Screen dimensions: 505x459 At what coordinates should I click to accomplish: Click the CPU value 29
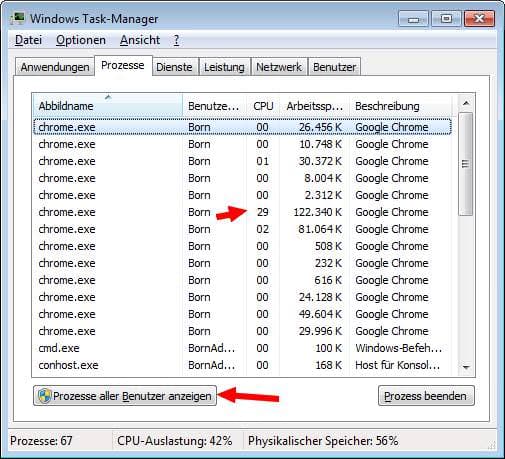point(263,212)
